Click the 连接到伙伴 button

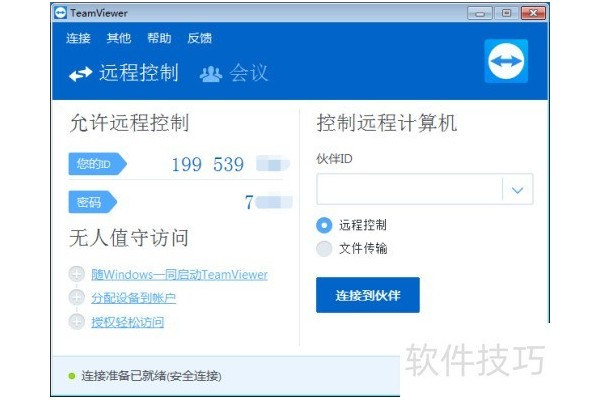368,295
